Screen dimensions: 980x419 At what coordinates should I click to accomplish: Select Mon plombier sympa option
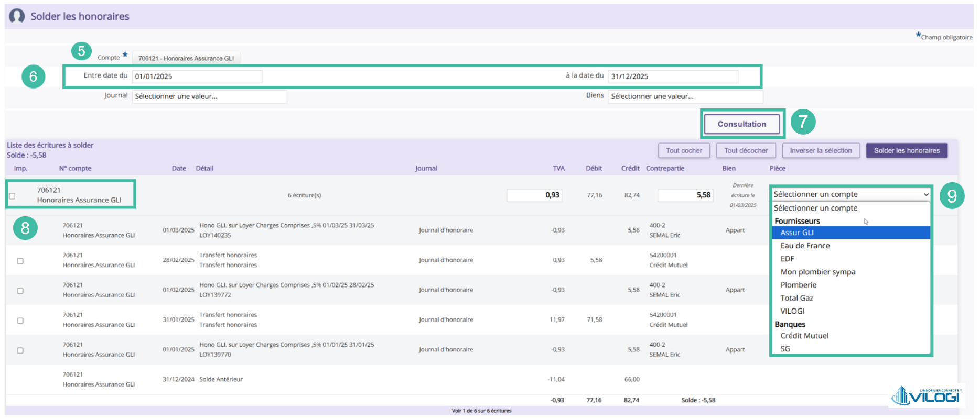pyautogui.click(x=851, y=272)
